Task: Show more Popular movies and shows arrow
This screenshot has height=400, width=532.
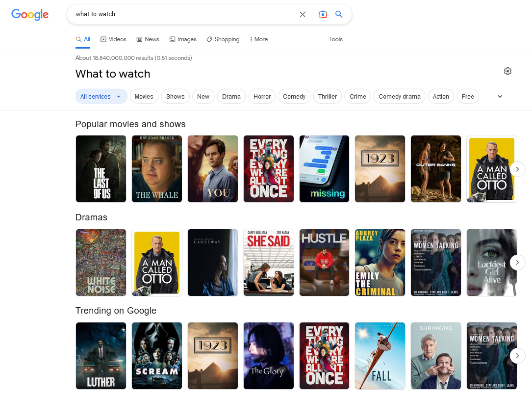Action: pos(517,169)
